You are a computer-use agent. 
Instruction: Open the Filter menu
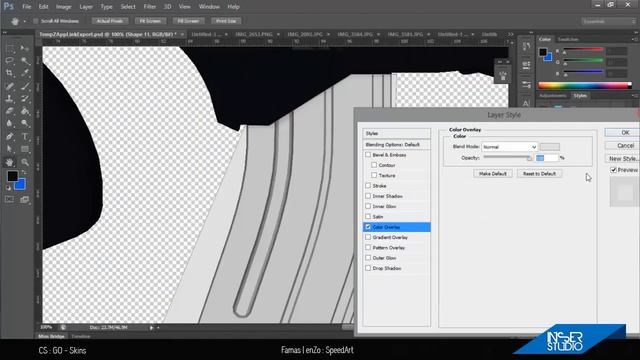click(x=149, y=7)
